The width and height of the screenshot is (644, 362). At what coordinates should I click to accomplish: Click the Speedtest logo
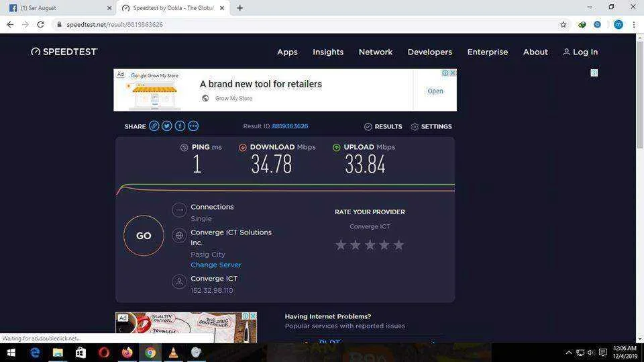[x=64, y=52]
